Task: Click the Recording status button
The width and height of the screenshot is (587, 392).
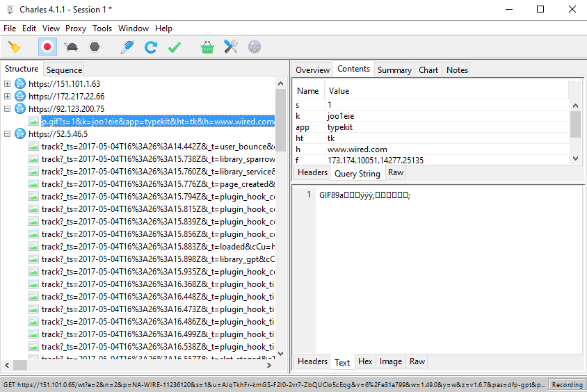Action: coord(567,384)
